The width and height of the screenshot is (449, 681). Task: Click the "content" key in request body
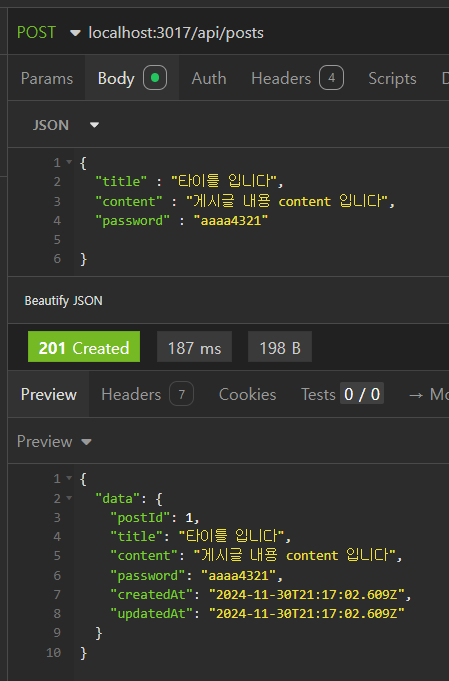click(x=129, y=201)
